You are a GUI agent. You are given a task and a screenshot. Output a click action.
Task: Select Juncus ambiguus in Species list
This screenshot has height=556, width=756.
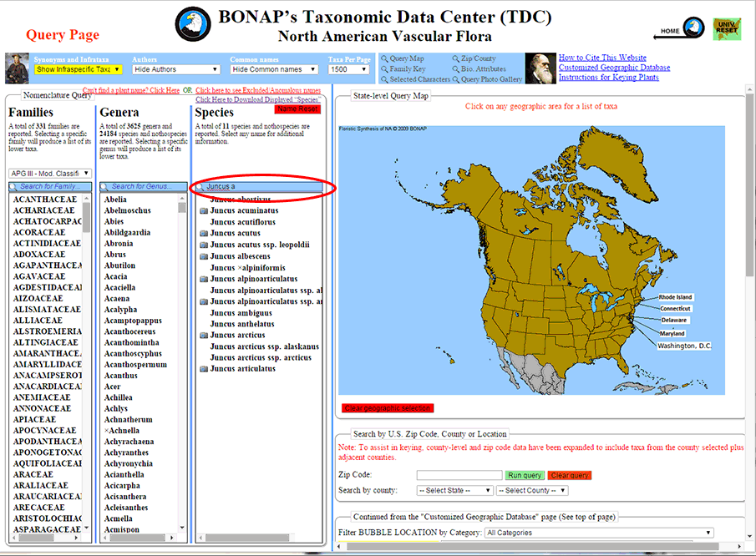pos(241,313)
